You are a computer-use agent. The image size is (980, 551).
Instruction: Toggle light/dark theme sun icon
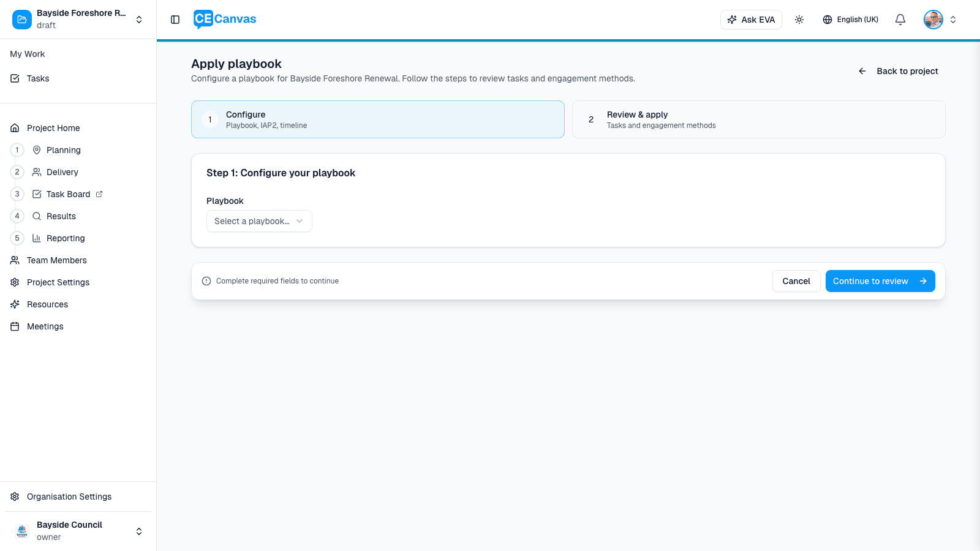point(799,20)
